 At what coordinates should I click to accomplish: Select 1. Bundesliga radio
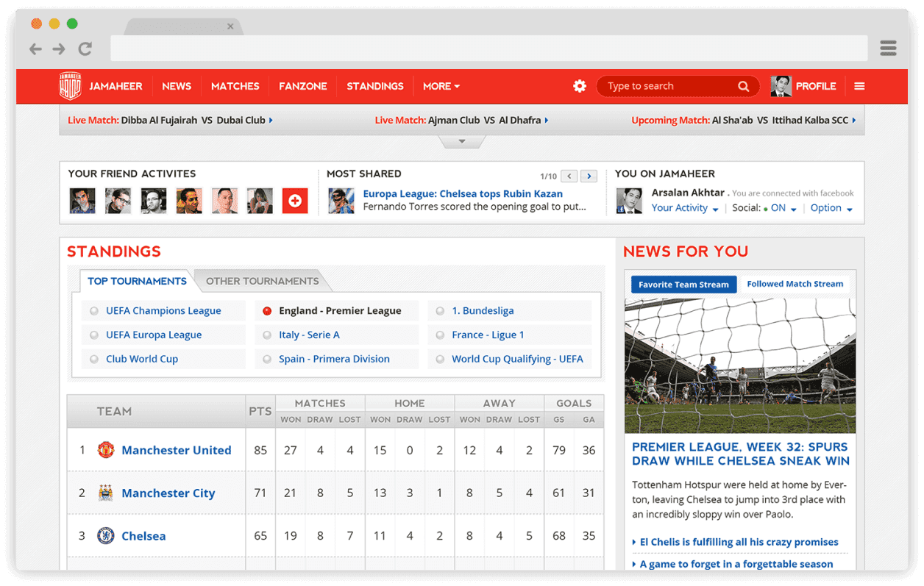click(440, 311)
